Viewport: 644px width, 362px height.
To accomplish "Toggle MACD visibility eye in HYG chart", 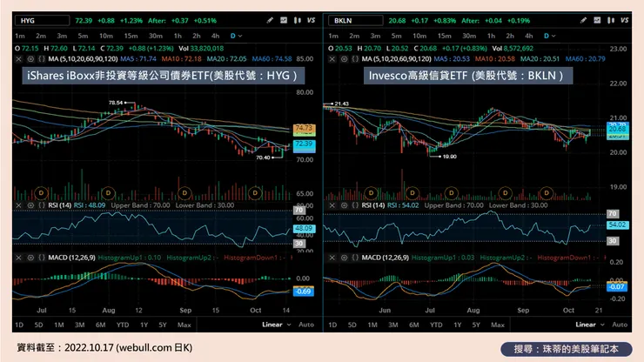I will (30, 258).
